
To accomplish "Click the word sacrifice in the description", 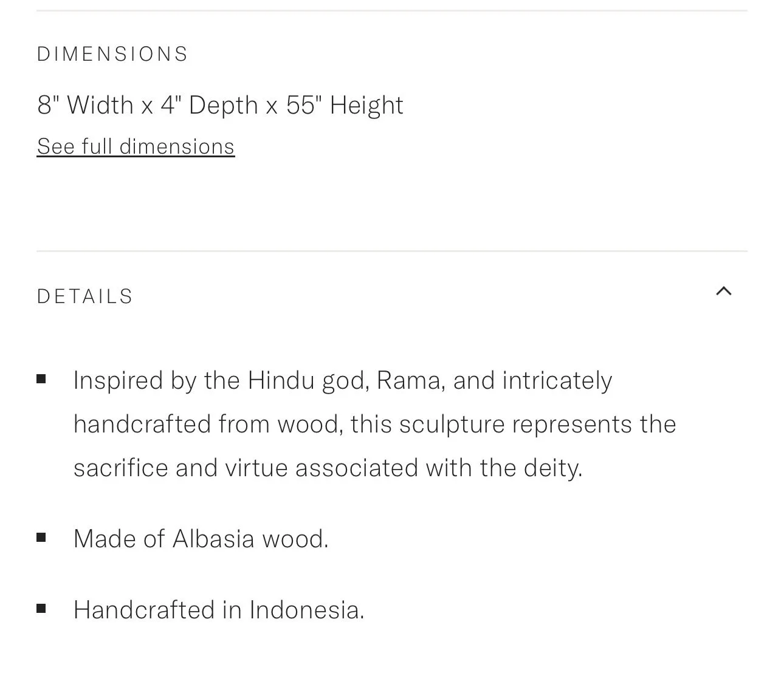I will 120,468.
